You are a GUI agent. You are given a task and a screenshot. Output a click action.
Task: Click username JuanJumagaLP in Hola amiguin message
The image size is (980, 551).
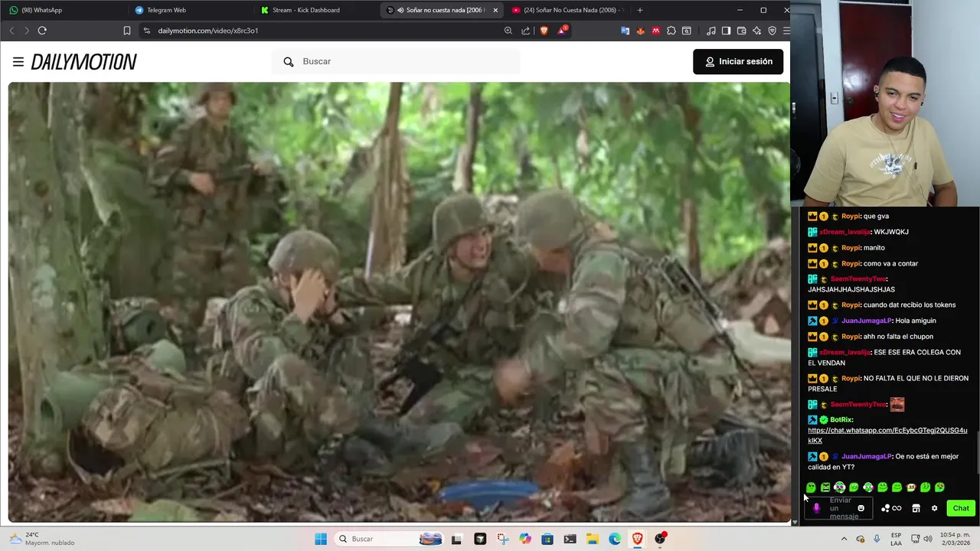[x=867, y=321]
